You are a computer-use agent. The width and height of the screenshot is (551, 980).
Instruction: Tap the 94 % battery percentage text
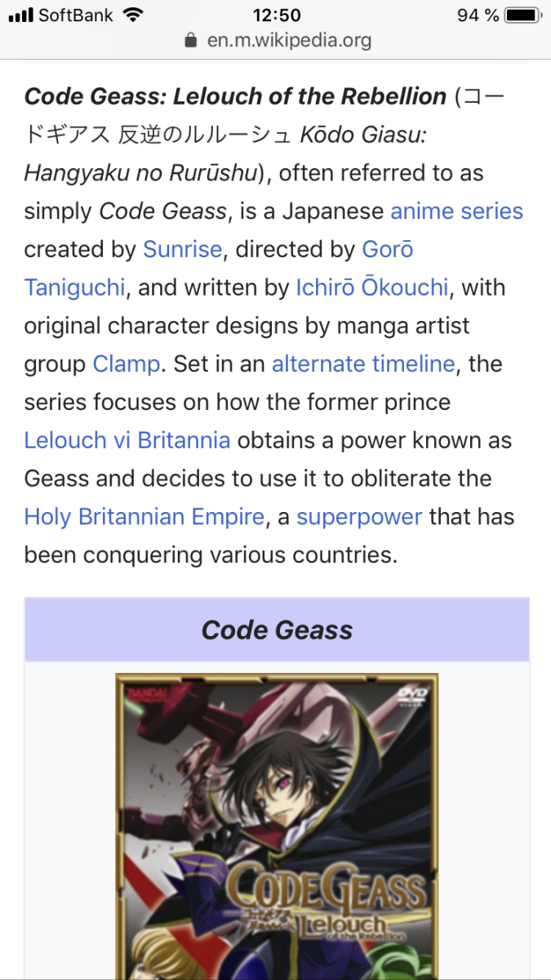pyautogui.click(x=478, y=16)
